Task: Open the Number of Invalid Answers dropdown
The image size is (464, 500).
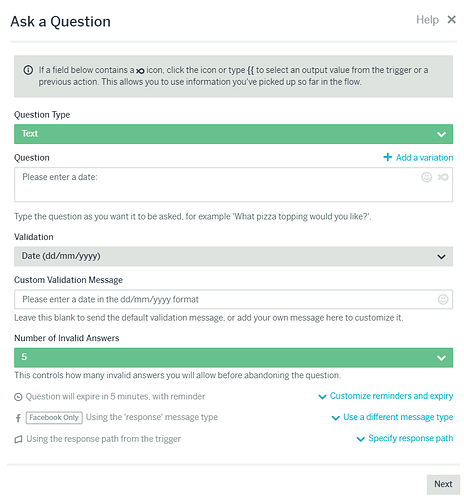Action: [x=233, y=358]
